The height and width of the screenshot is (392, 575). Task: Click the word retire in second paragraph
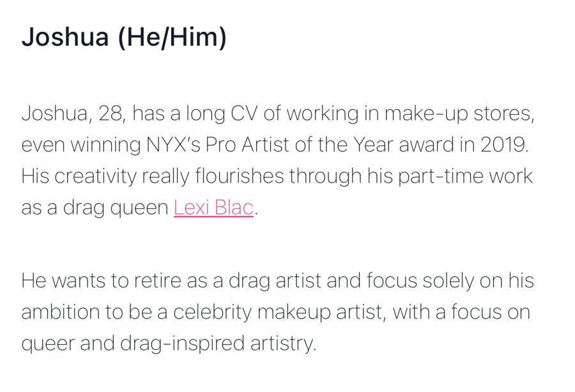[x=158, y=281]
